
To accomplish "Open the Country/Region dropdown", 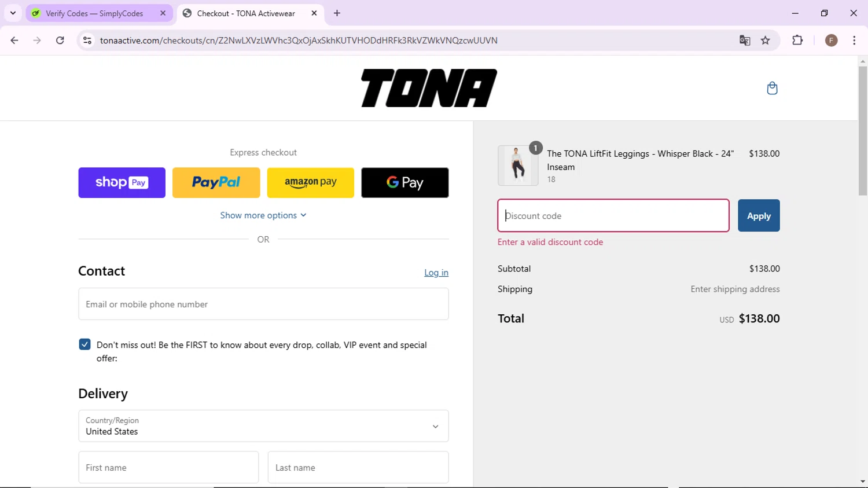I will 263,426.
